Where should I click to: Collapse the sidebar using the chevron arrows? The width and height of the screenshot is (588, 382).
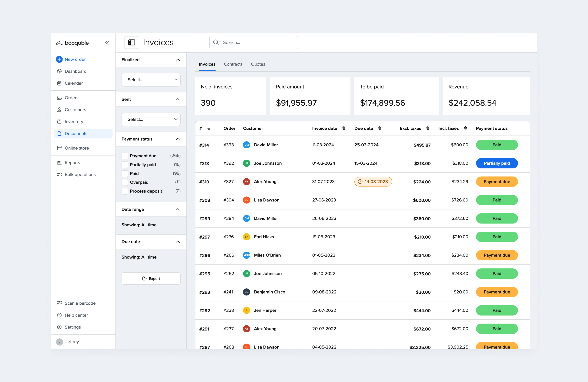[x=107, y=43]
